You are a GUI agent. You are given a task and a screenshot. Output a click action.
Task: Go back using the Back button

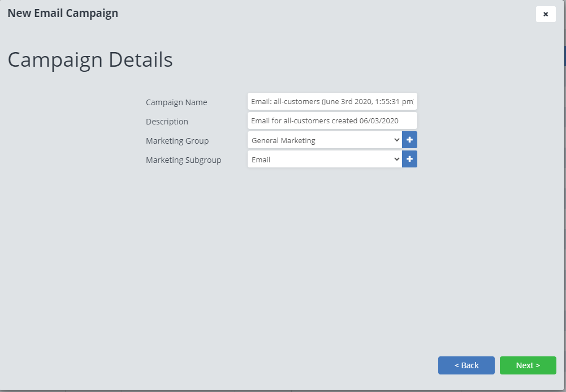click(x=466, y=365)
